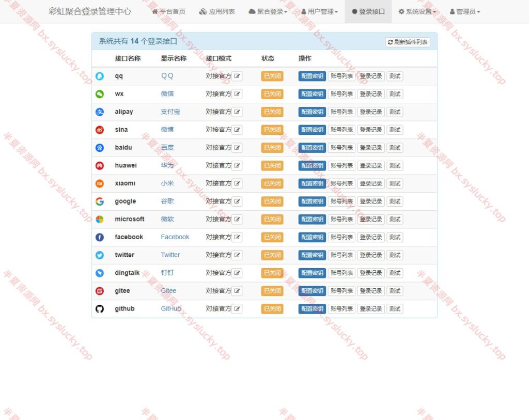
Task: Click the 'huawei' interface name text
Action: click(126, 165)
